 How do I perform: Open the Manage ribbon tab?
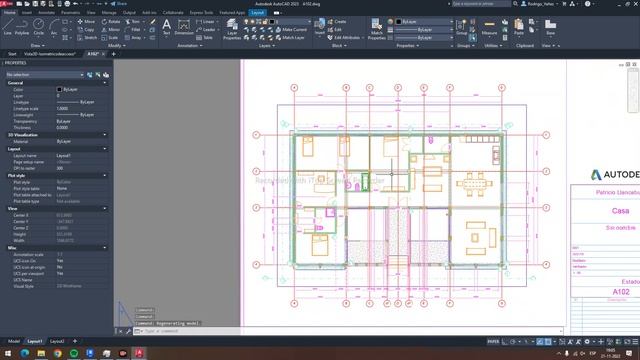pyautogui.click(x=109, y=13)
